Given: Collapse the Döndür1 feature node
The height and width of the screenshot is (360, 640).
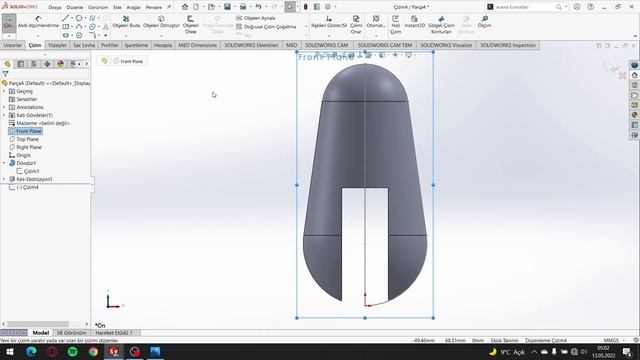Looking at the screenshot, I should click(4, 163).
